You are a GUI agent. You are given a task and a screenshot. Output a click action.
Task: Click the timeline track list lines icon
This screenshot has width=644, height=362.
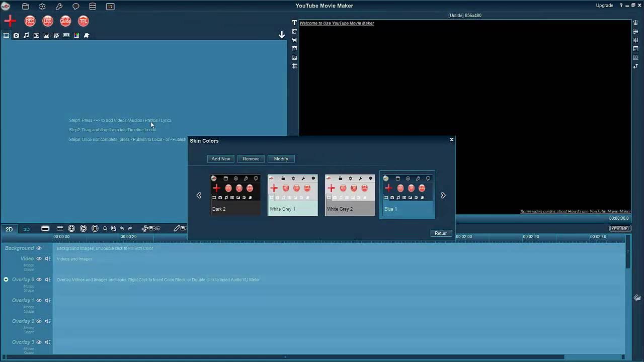45,228
